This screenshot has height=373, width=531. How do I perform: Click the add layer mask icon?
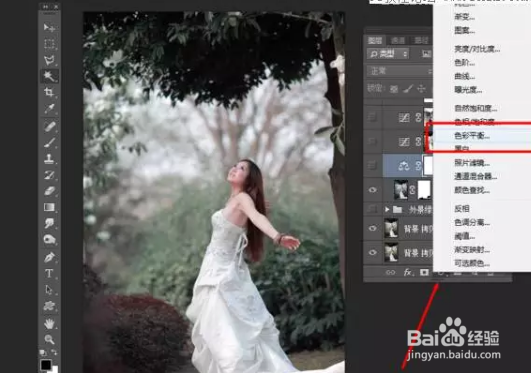point(424,272)
